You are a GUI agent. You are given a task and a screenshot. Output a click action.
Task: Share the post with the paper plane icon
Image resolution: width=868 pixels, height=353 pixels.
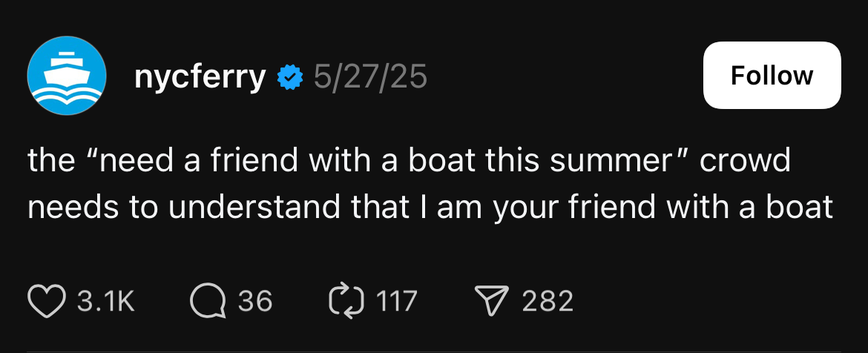[490, 301]
